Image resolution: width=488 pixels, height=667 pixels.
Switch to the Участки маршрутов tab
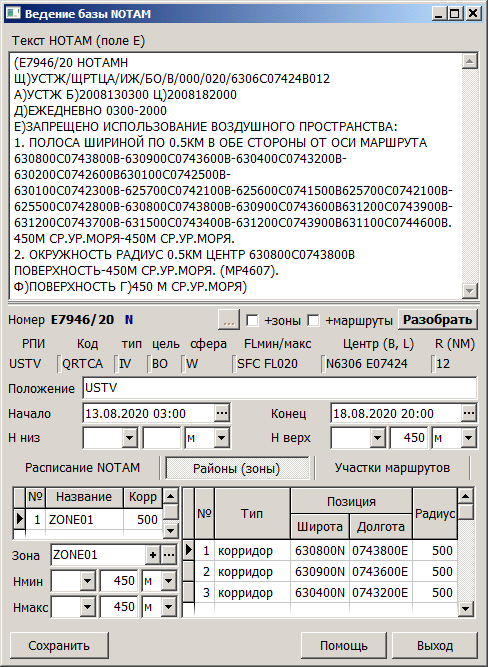click(x=392, y=468)
